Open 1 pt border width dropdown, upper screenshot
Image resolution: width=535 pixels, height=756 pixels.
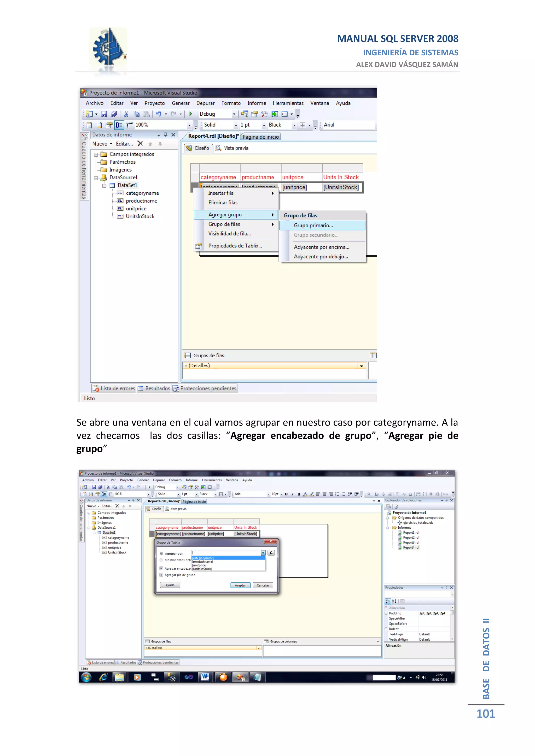264,125
